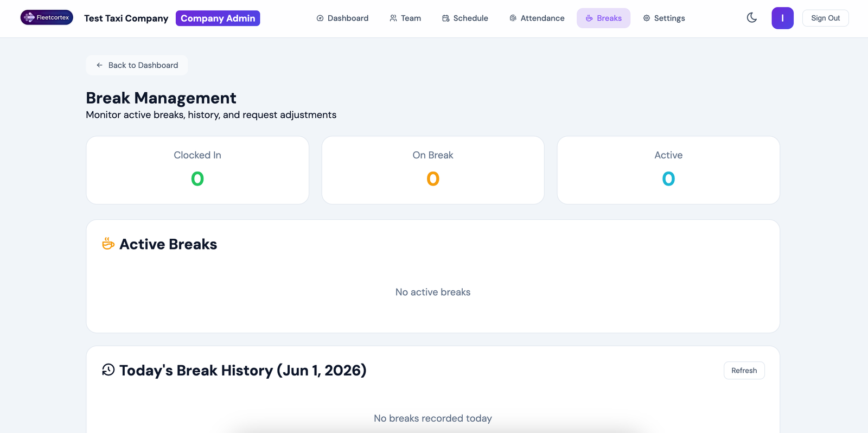868x433 pixels.
Task: Select the Clocked In stat card
Action: click(197, 170)
